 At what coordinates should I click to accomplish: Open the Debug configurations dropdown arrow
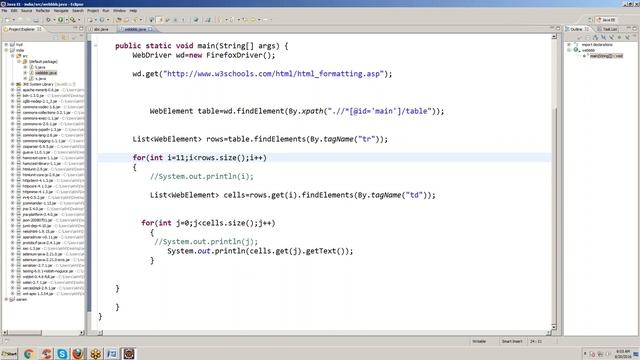[x=54, y=20]
